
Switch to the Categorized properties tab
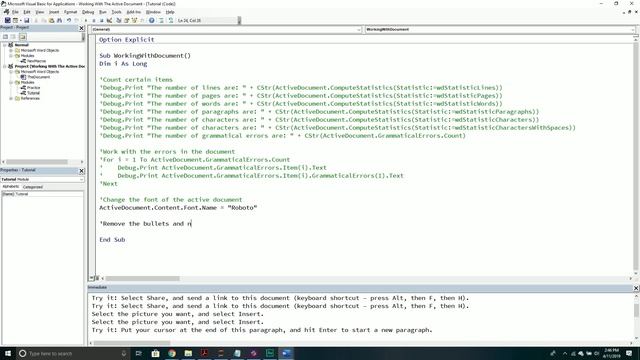pyautogui.click(x=33, y=187)
